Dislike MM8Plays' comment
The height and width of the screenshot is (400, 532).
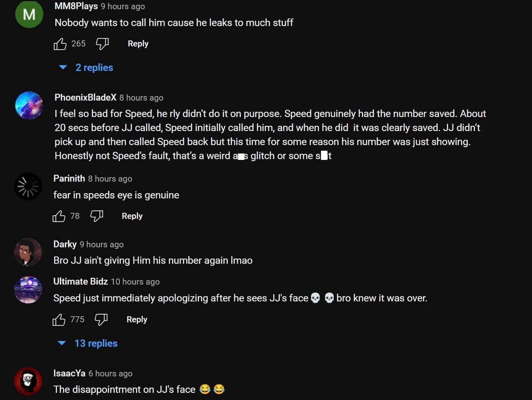coord(102,43)
